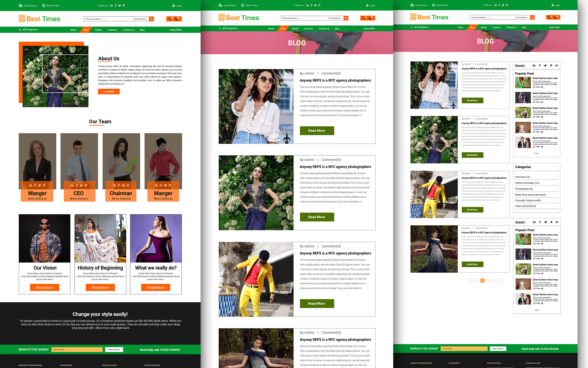The width and height of the screenshot is (588, 368).
Task: Open Pinterest icon in left page top bar
Action: coord(124,6)
